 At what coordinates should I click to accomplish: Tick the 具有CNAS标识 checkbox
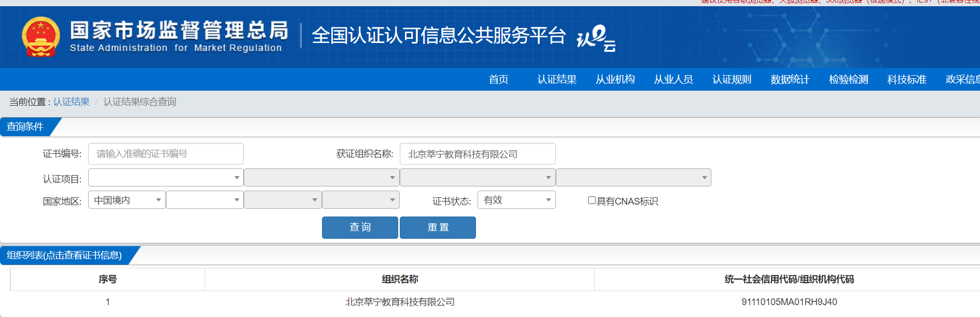pyautogui.click(x=592, y=200)
